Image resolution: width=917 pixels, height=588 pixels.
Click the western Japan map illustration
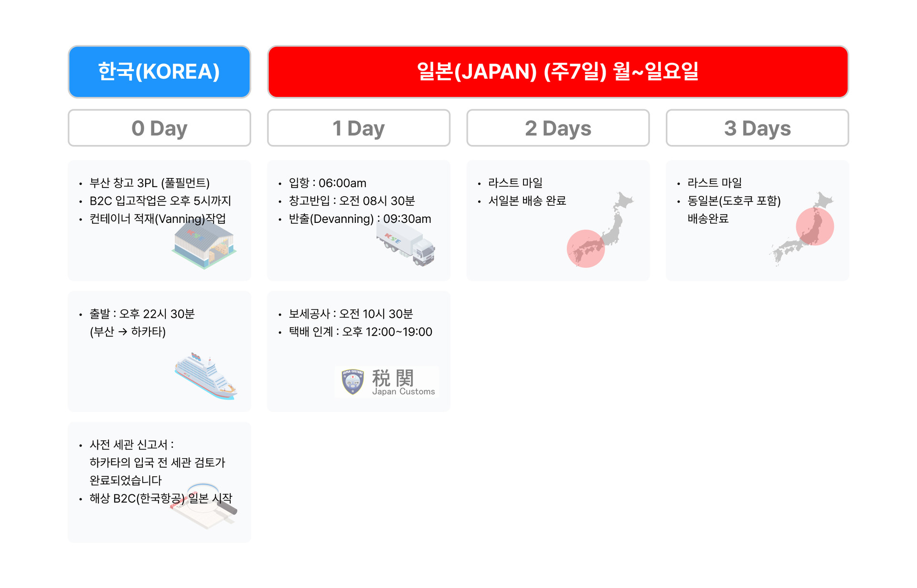pos(600,230)
